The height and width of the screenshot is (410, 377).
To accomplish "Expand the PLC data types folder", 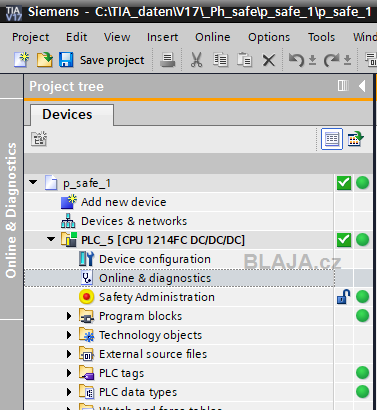I will 69,392.
